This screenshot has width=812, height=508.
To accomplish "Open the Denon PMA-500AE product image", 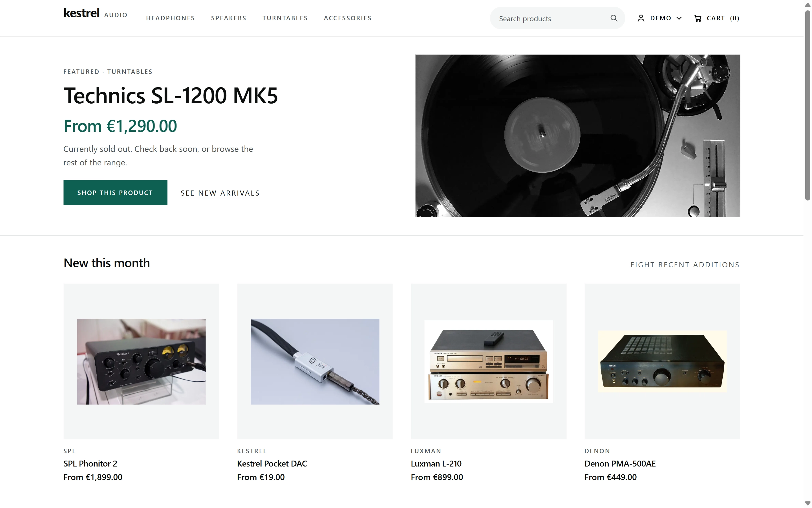I will tap(662, 362).
